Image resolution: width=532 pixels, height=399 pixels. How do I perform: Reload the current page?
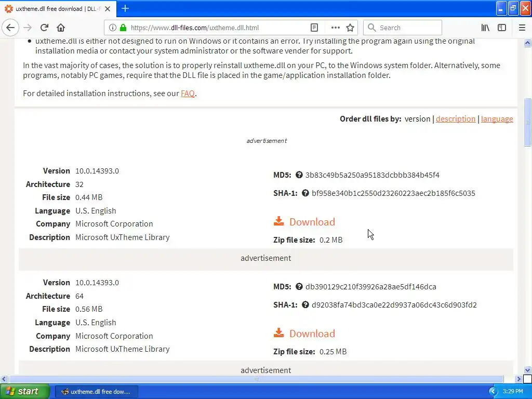coord(44,28)
